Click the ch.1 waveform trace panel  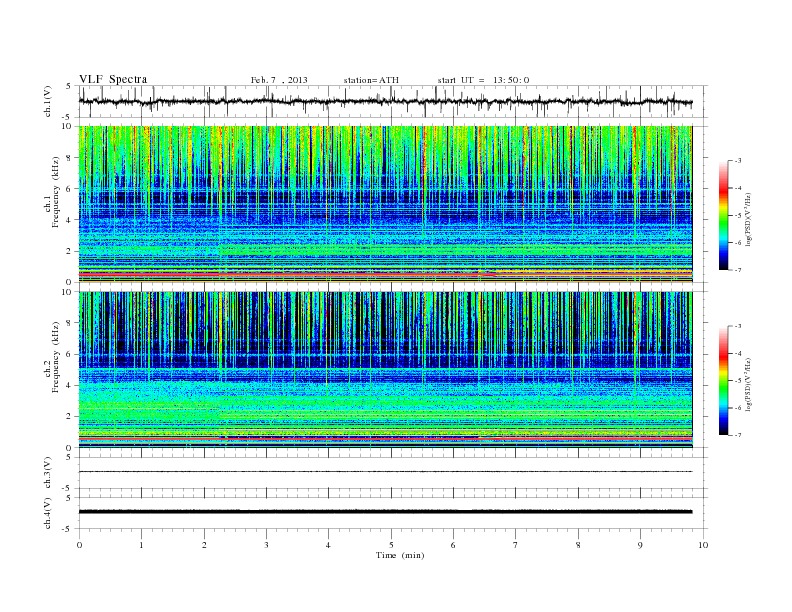[393, 102]
